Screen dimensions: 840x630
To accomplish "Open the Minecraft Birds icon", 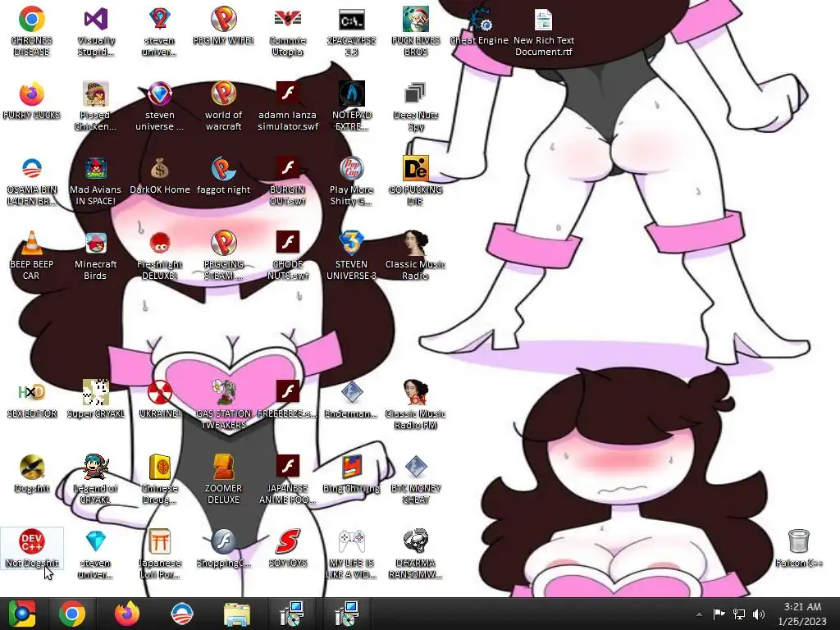I will (95, 256).
